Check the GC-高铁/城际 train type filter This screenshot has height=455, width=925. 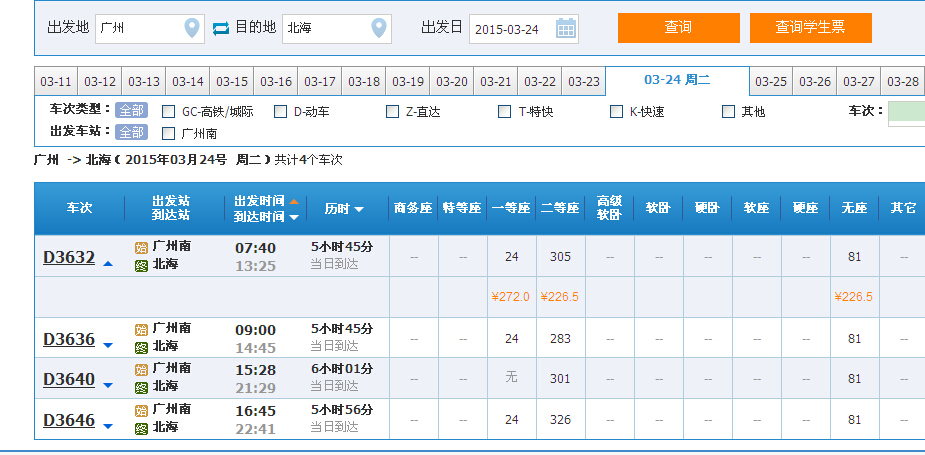pyautogui.click(x=169, y=112)
